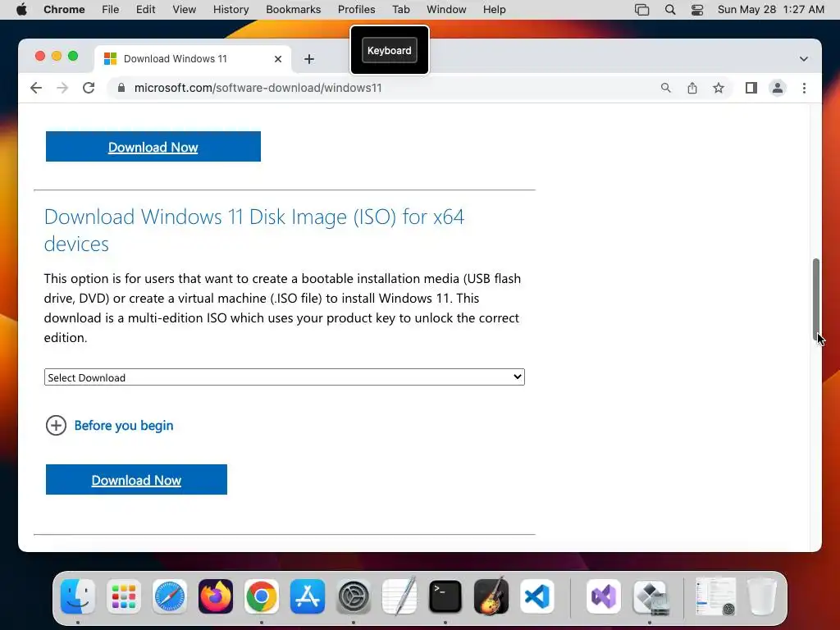Click the forward navigation arrow

point(62,88)
